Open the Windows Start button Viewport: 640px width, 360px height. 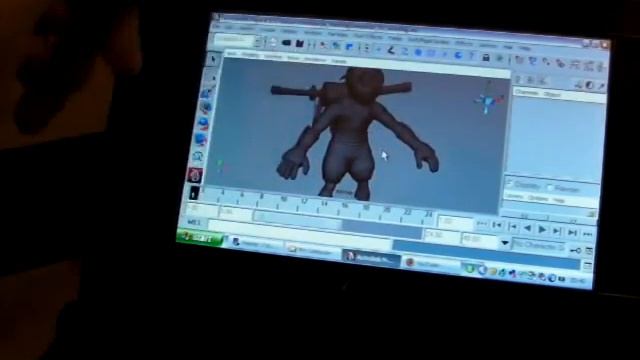tap(200, 237)
